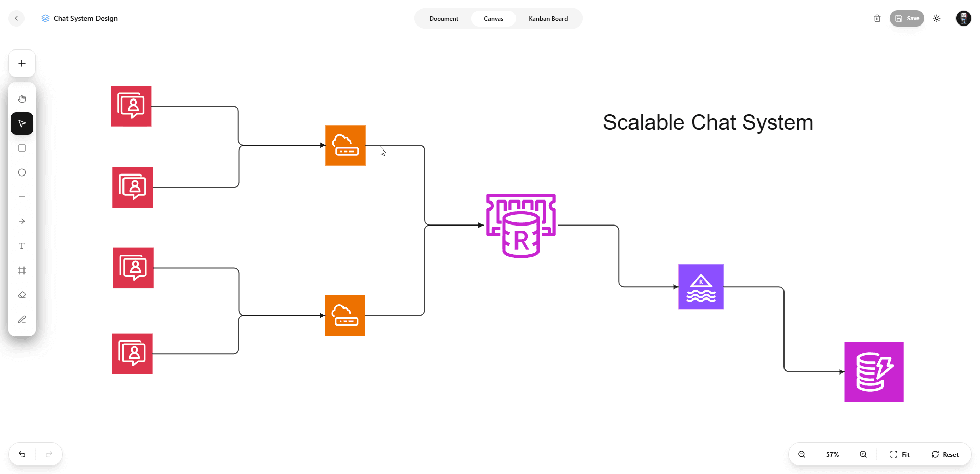Image resolution: width=980 pixels, height=474 pixels.
Task: Select the line drawing tool
Action: (22, 197)
